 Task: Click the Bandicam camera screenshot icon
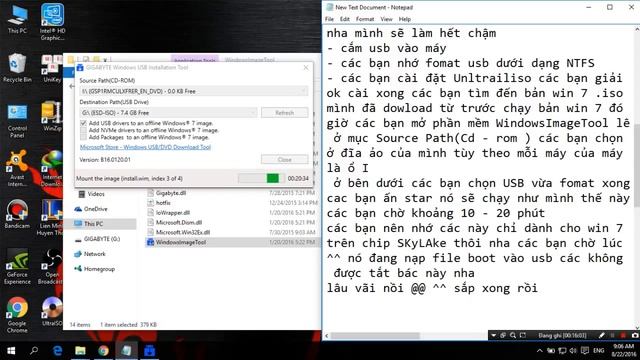[x=635, y=335]
